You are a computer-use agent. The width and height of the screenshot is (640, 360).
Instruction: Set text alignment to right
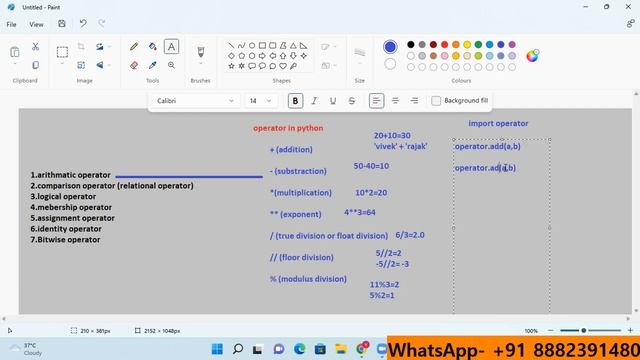pos(414,101)
